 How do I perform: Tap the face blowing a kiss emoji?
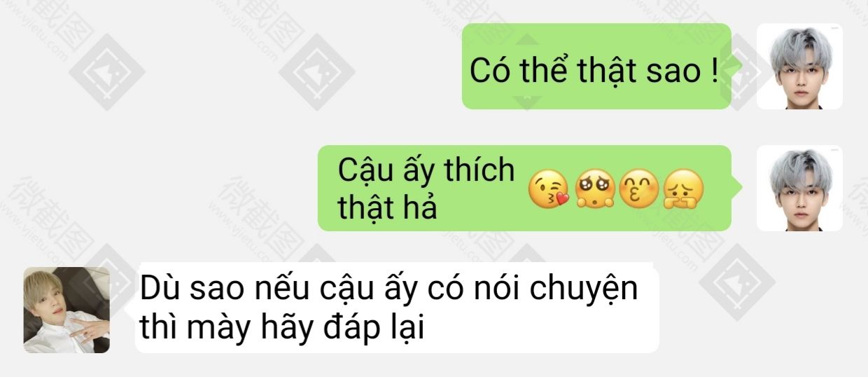[x=549, y=188]
